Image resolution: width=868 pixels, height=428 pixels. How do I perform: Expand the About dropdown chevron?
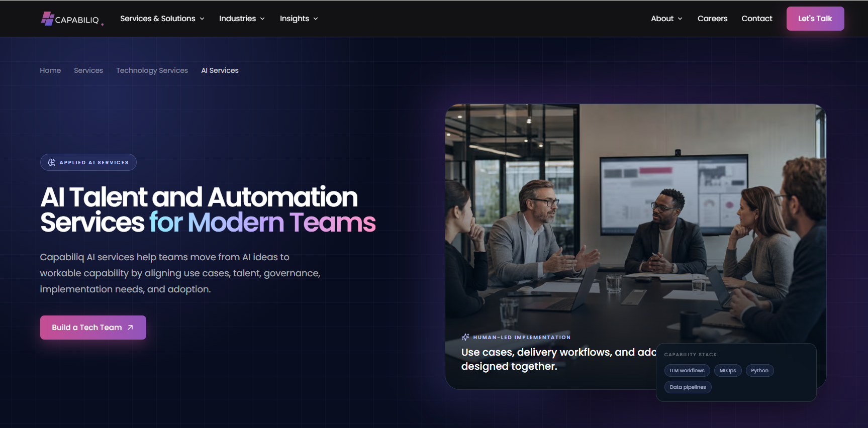[680, 19]
